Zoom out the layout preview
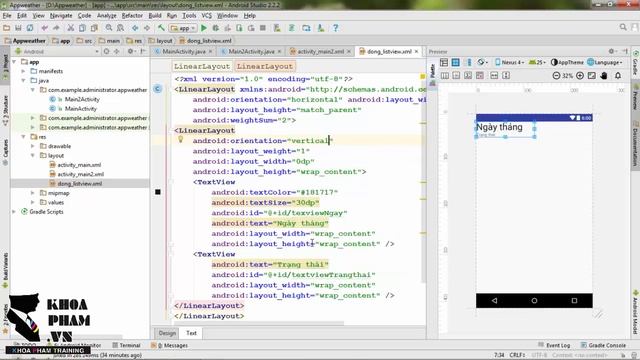The height and width of the screenshot is (360, 640). (556, 76)
